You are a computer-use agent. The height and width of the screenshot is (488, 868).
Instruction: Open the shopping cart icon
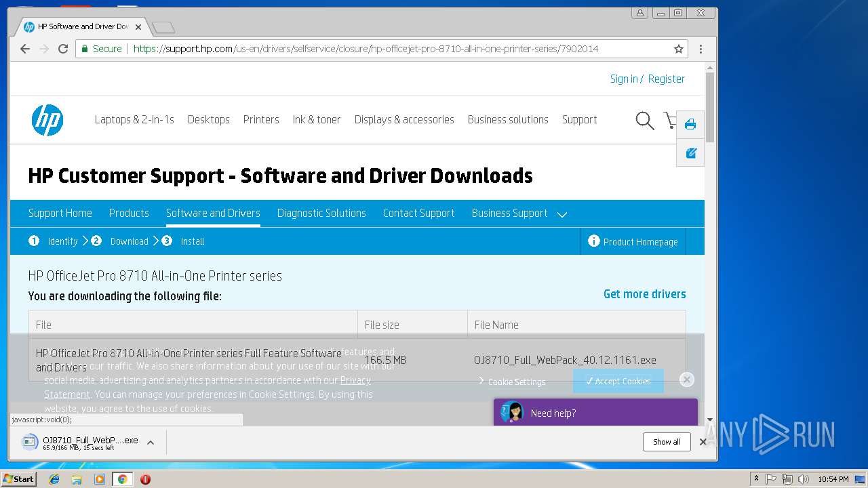tap(671, 121)
